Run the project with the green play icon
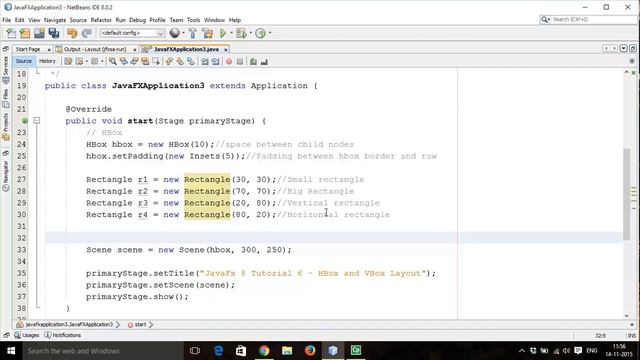Viewport: 640px width, 360px height. coord(223,33)
